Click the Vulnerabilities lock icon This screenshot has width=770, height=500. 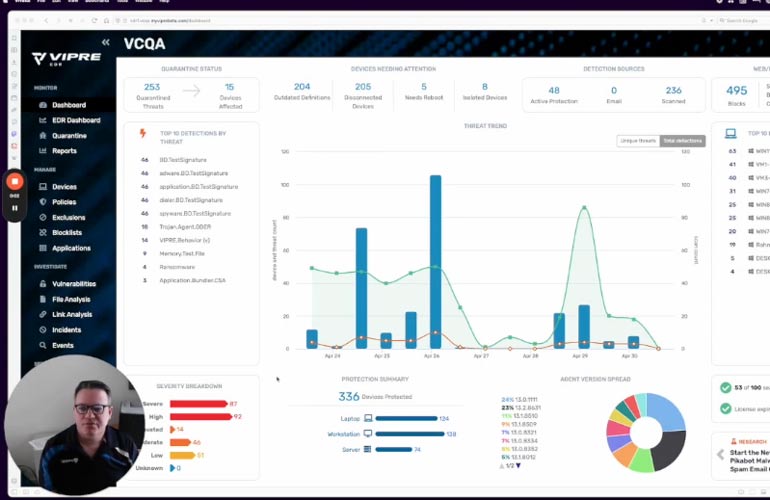[x=43, y=284]
